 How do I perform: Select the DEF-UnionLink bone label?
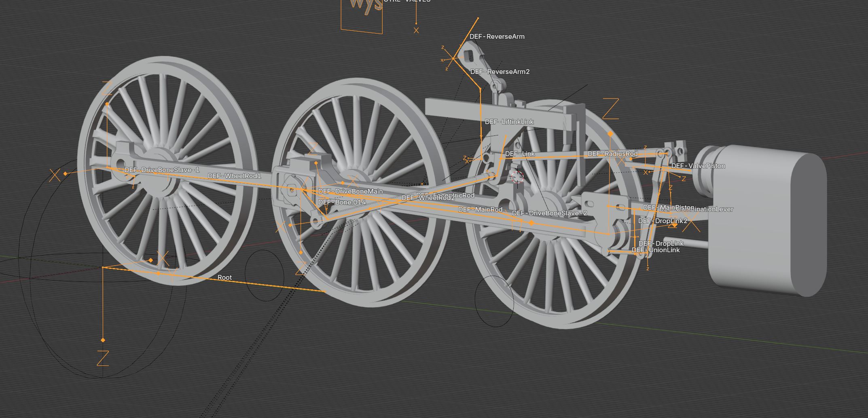pos(656,250)
